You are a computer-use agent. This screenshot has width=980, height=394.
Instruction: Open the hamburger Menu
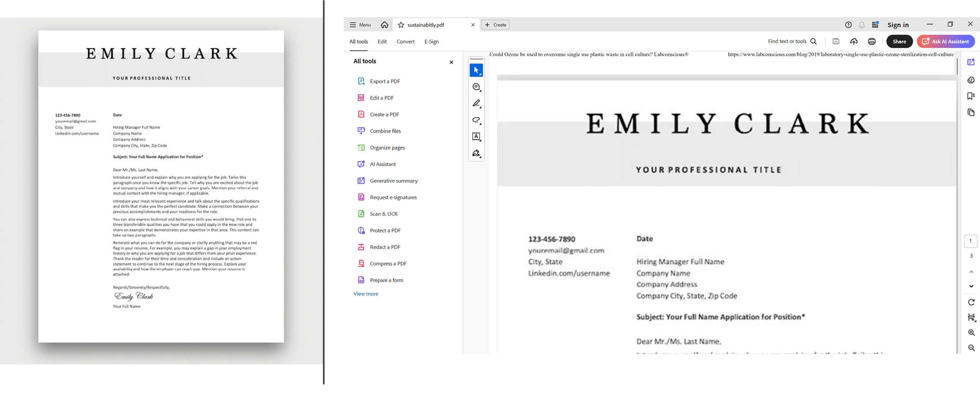(360, 25)
